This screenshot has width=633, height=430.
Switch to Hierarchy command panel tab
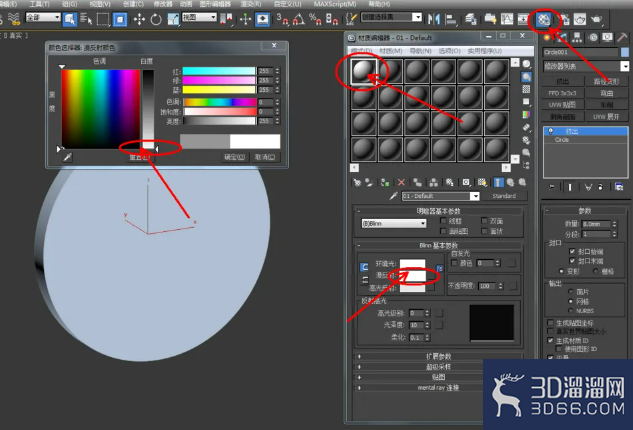[x=577, y=38]
